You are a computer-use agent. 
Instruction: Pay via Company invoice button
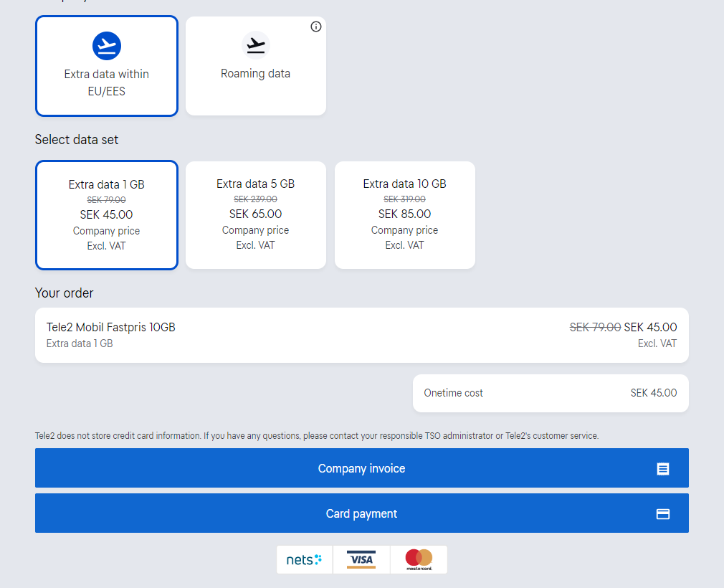pos(362,468)
